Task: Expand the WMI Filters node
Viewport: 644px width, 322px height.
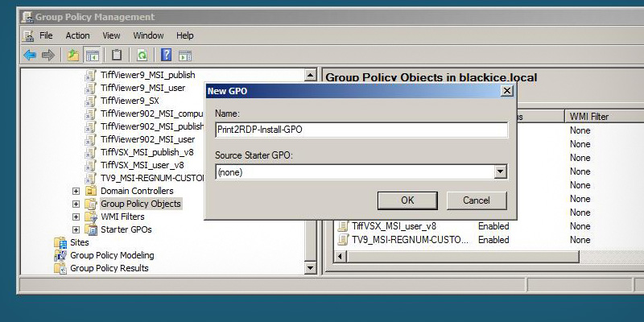Action: tap(76, 217)
